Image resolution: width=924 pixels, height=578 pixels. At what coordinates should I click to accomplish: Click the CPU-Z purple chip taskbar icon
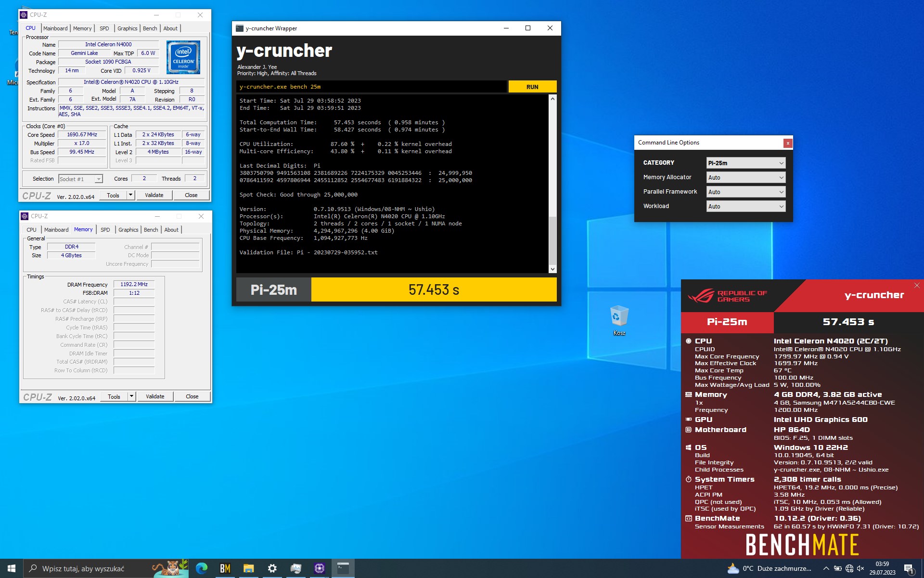pyautogui.click(x=319, y=568)
